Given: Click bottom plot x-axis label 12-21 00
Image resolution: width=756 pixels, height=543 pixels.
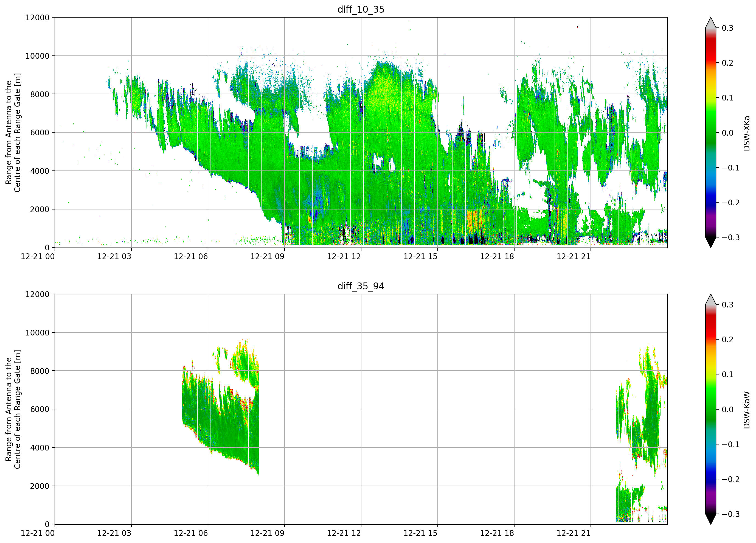Looking at the screenshot, I should point(38,533).
